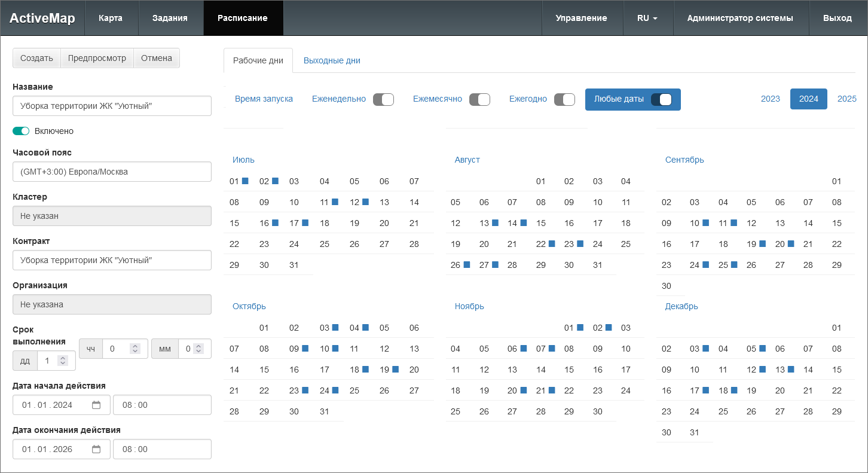Viewport: 868px width, 473px height.
Task: Open the Задания menu item
Action: tap(170, 18)
